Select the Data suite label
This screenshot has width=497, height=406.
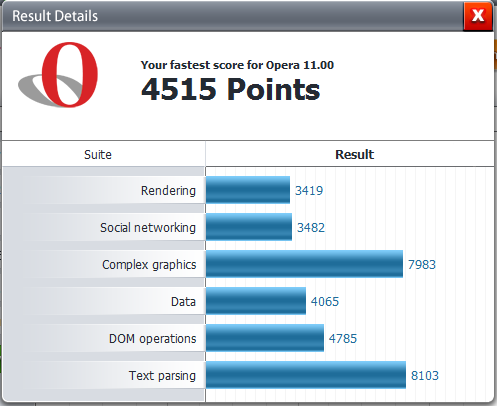(x=183, y=301)
